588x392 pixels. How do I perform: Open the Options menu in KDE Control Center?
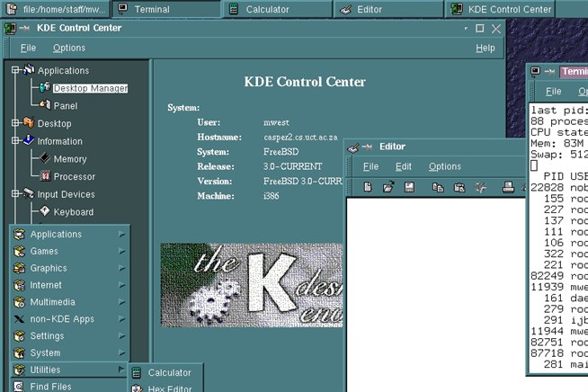68,48
